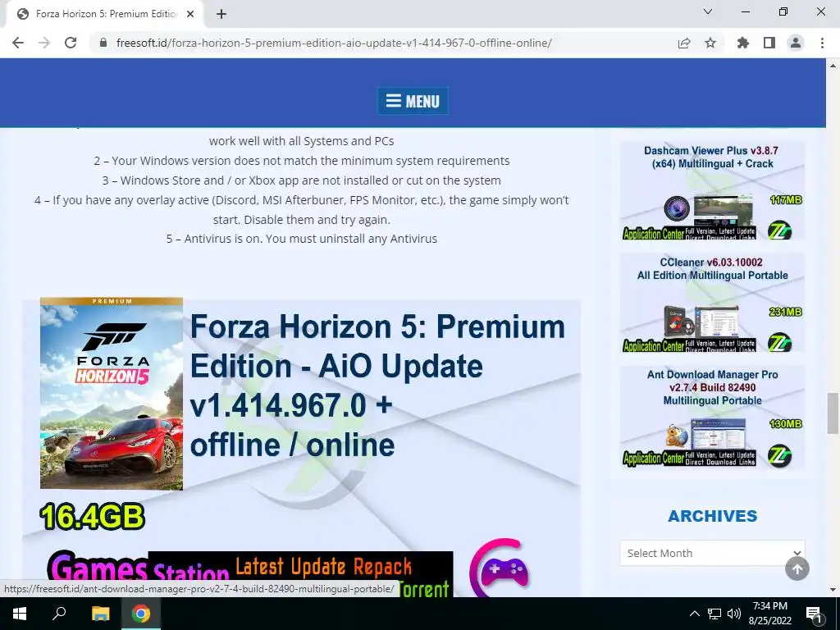
Task: Click the Forza Horizon 5 cover art
Action: click(x=112, y=394)
